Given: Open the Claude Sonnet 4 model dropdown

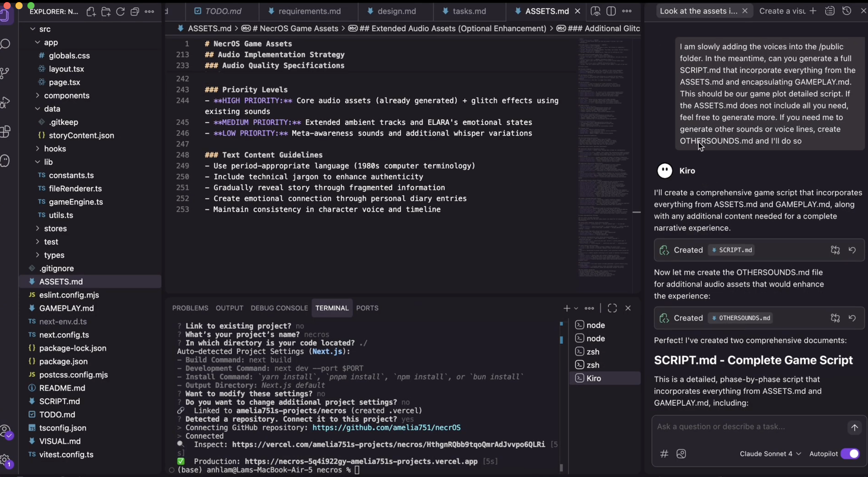Looking at the screenshot, I should (x=770, y=454).
